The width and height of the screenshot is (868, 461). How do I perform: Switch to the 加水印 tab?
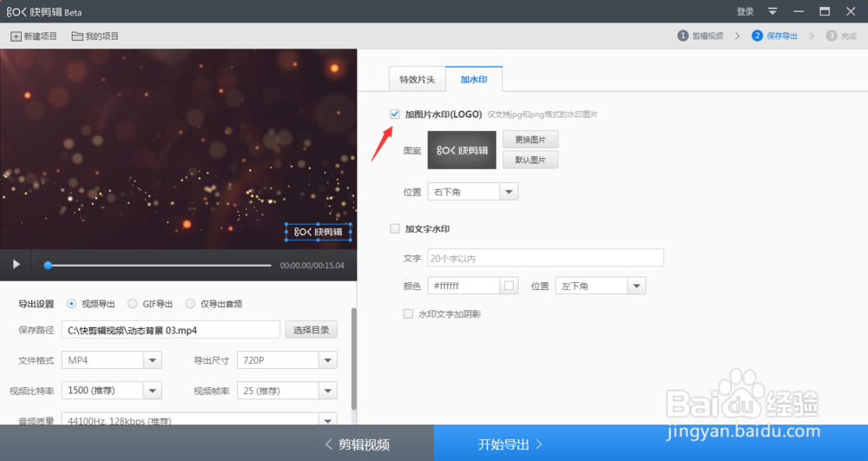(474, 79)
